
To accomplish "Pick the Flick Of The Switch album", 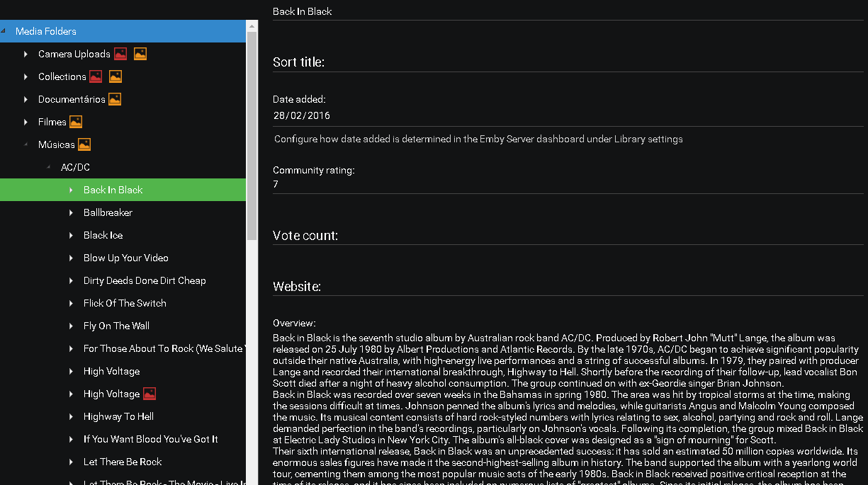I will [125, 303].
